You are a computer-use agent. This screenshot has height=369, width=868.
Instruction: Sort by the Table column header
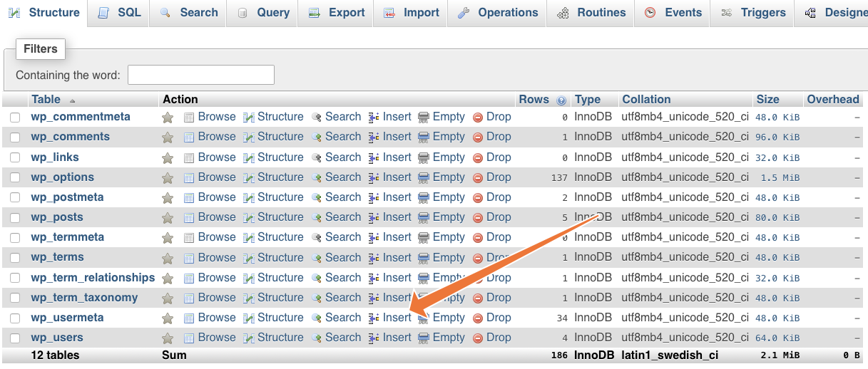[x=46, y=100]
